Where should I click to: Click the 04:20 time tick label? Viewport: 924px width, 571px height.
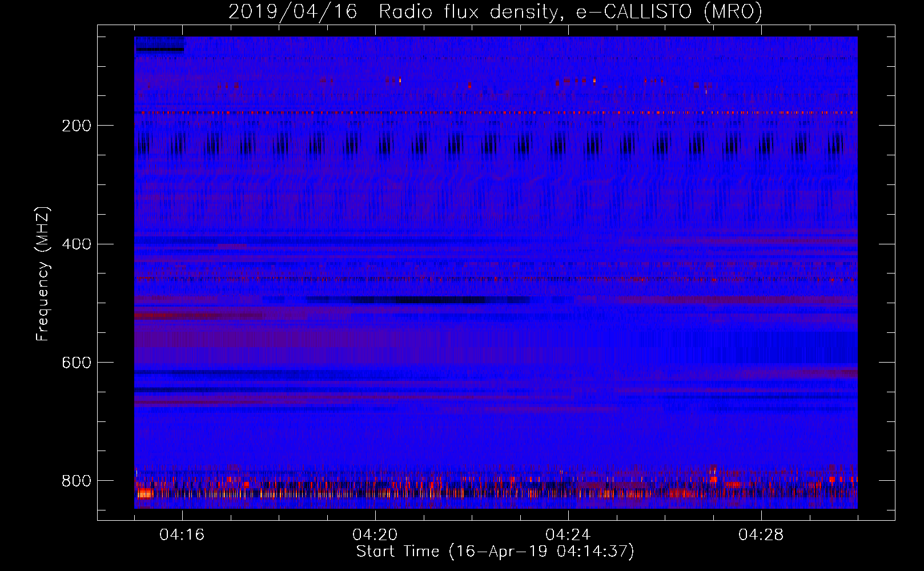click(x=375, y=535)
